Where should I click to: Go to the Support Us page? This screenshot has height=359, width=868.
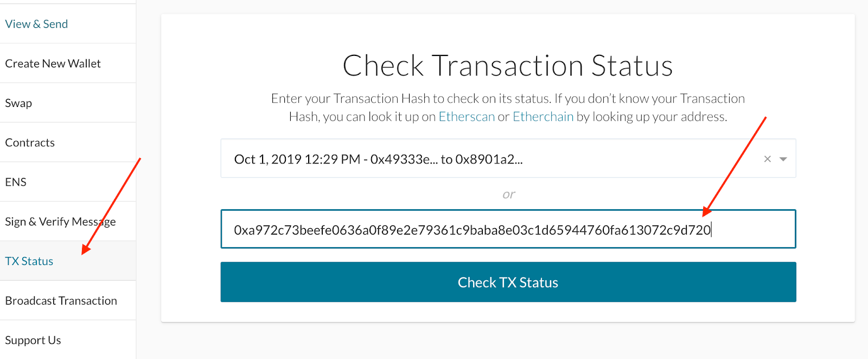(x=33, y=339)
